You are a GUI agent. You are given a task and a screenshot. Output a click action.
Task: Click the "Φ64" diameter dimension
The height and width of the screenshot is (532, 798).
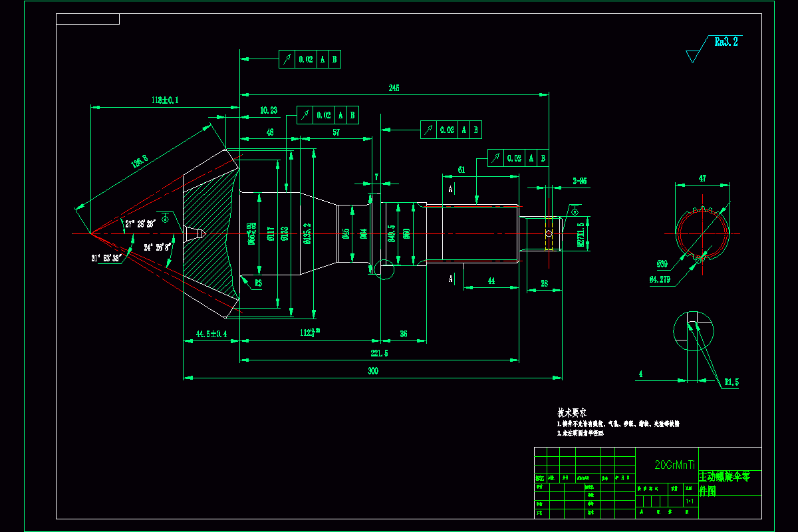(x=364, y=233)
